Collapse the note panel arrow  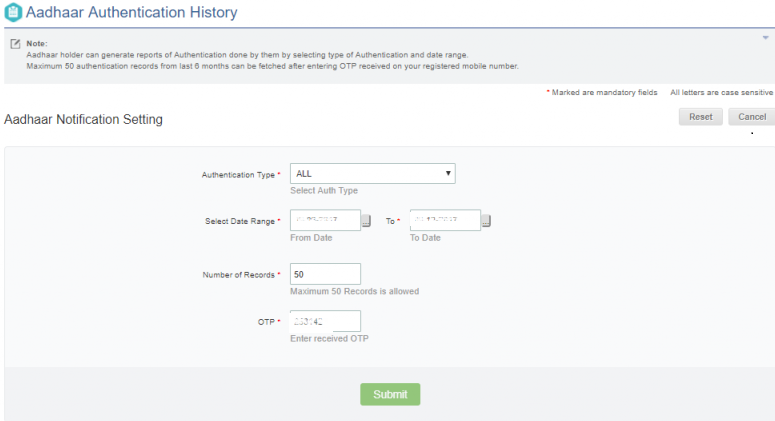(x=765, y=38)
